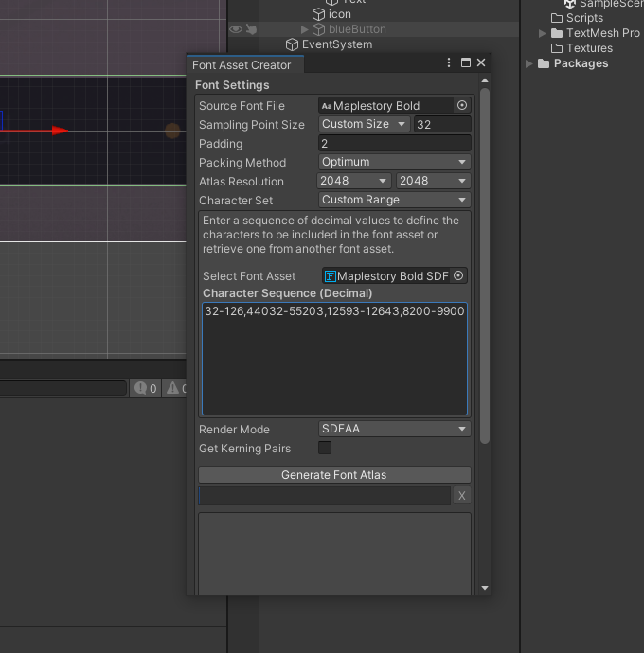
Task: Toggle visibility eye of blueButton
Action: tap(236, 29)
